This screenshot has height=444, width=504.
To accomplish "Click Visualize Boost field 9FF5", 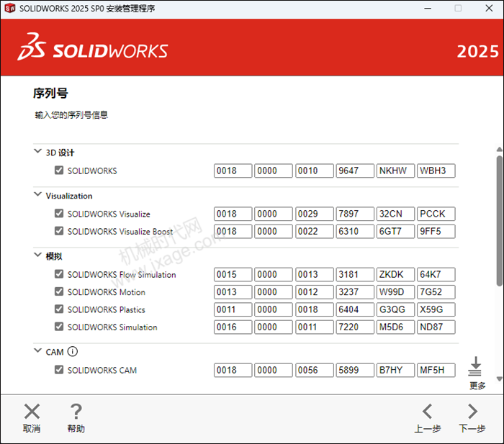I will click(436, 231).
